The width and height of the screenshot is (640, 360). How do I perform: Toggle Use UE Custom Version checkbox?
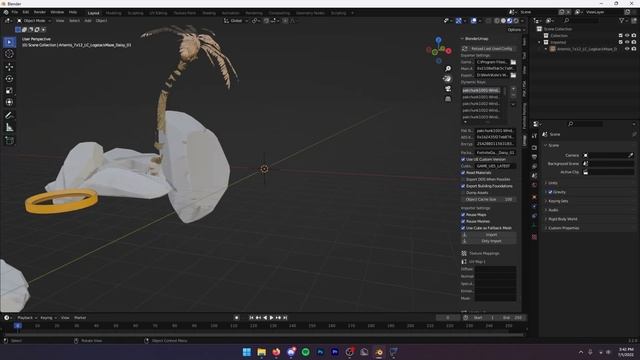point(463,160)
